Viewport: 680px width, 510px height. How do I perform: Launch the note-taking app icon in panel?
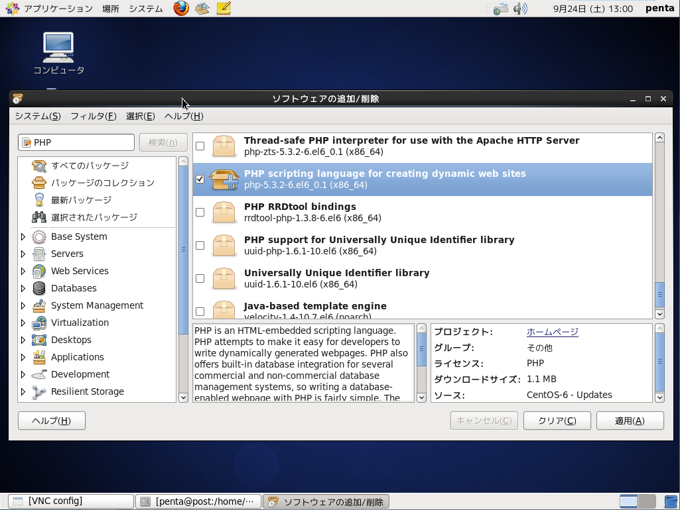click(223, 8)
